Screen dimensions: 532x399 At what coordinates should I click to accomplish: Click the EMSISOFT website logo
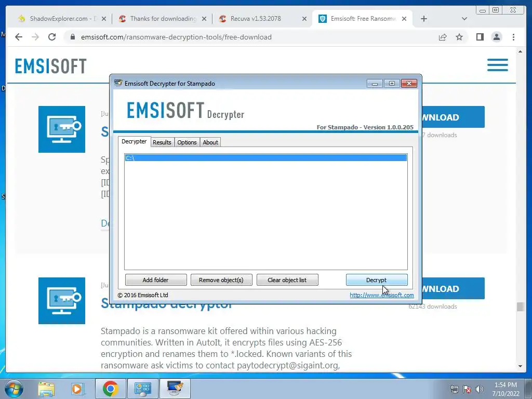pos(51,66)
